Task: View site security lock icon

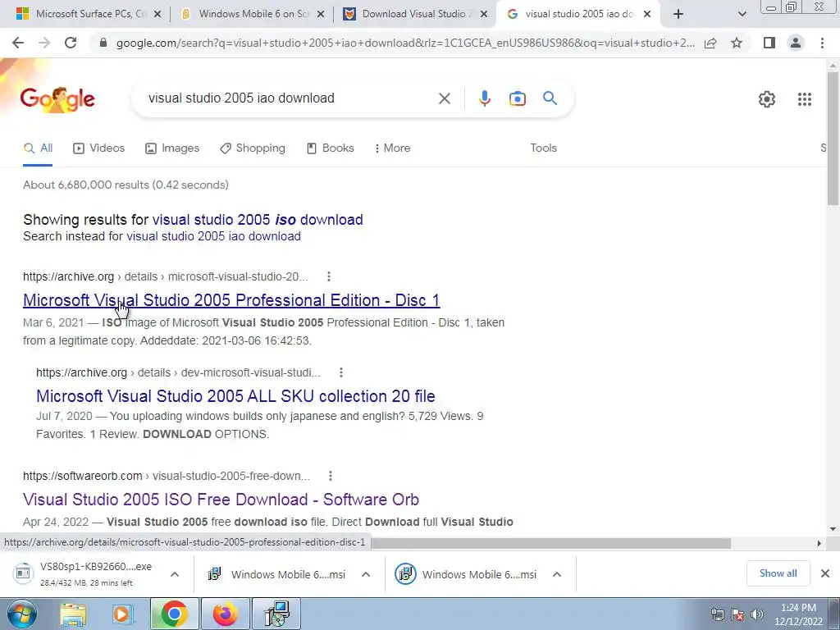Action: [103, 43]
